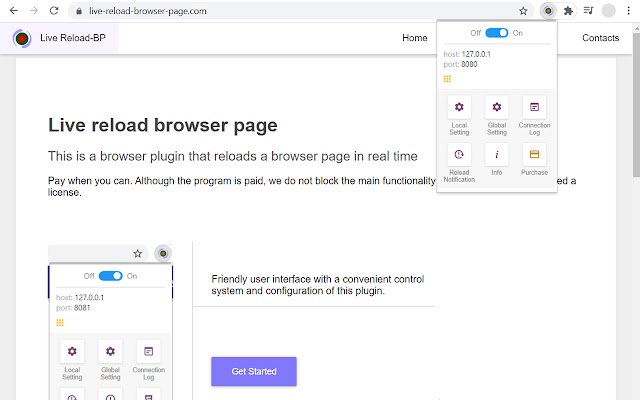Open the Chrome three-dot menu
The width and height of the screenshot is (640, 400).
pos(629,11)
